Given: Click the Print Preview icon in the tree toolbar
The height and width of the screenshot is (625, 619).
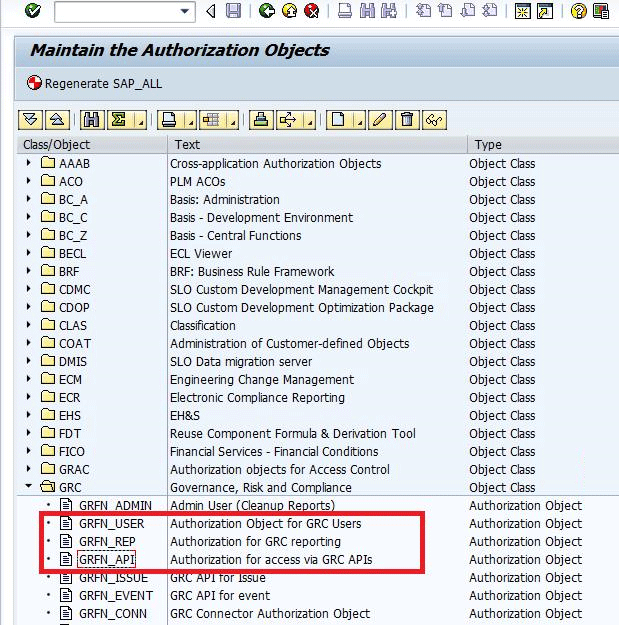Looking at the screenshot, I should coord(261,120).
